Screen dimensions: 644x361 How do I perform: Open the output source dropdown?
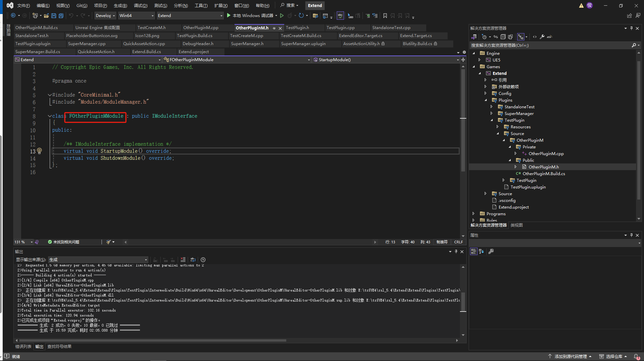coord(98,260)
